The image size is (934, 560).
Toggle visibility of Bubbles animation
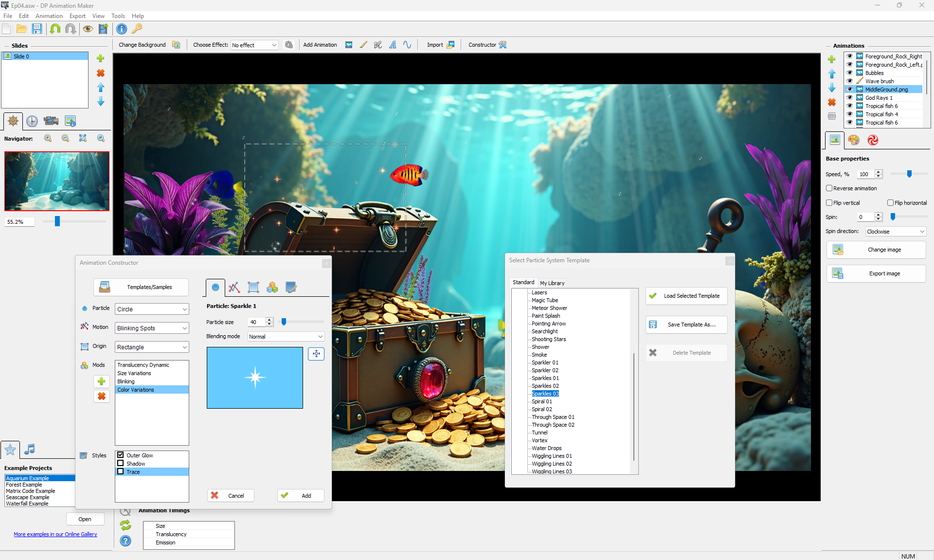(850, 73)
